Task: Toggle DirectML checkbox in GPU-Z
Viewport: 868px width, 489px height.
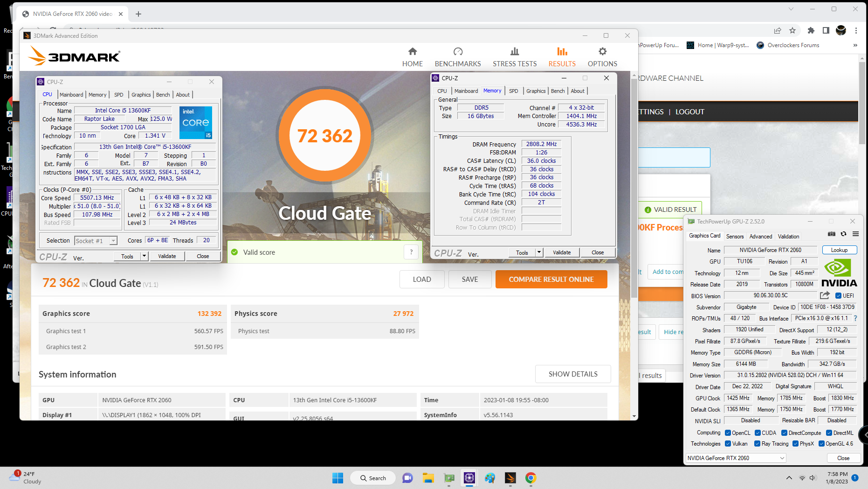Action: pyautogui.click(x=829, y=433)
